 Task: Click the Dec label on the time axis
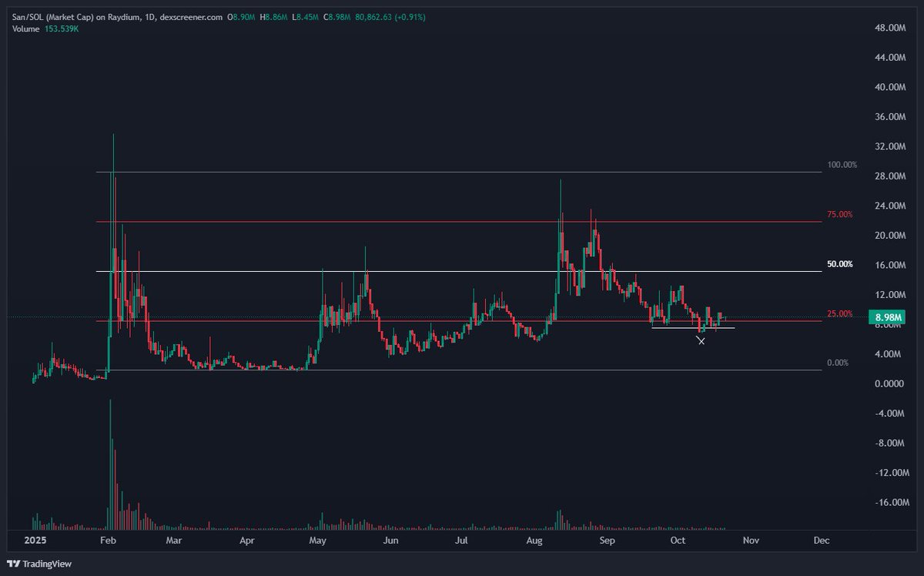click(x=822, y=541)
